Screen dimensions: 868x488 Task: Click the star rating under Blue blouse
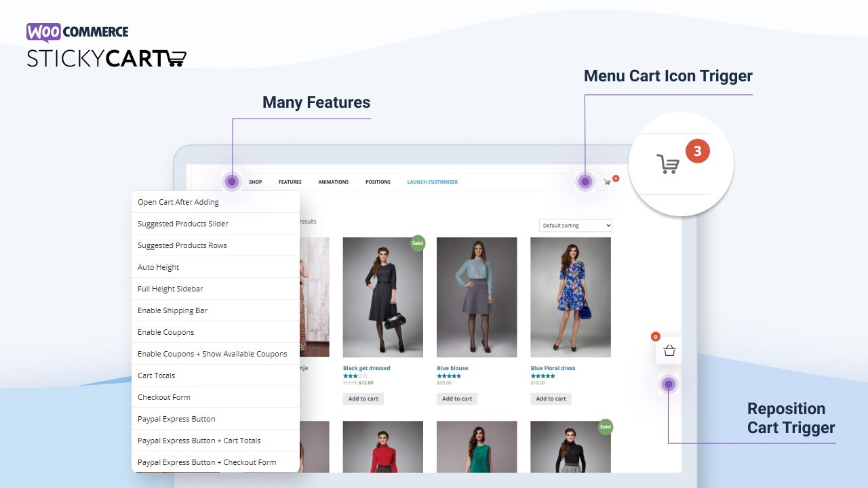[x=449, y=376]
